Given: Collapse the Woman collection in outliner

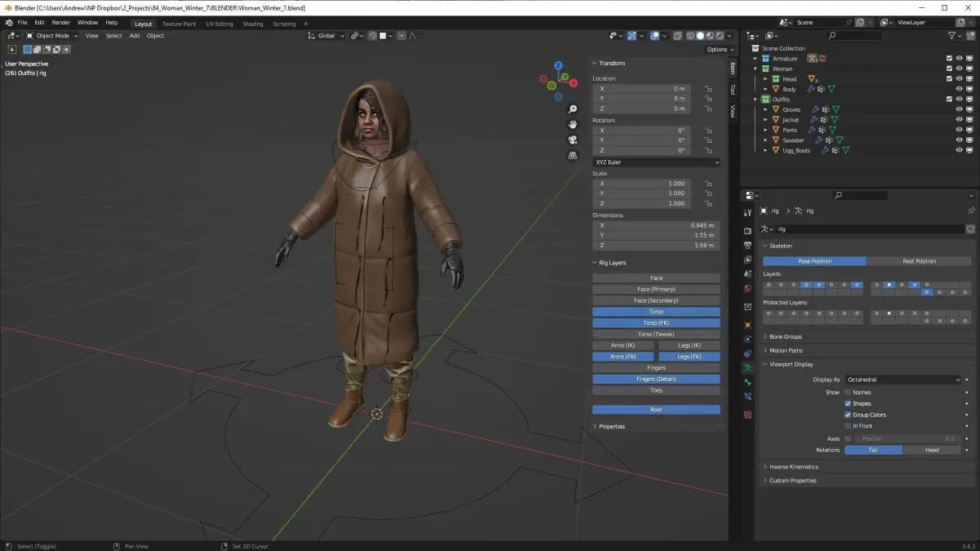Looking at the screenshot, I should point(756,69).
